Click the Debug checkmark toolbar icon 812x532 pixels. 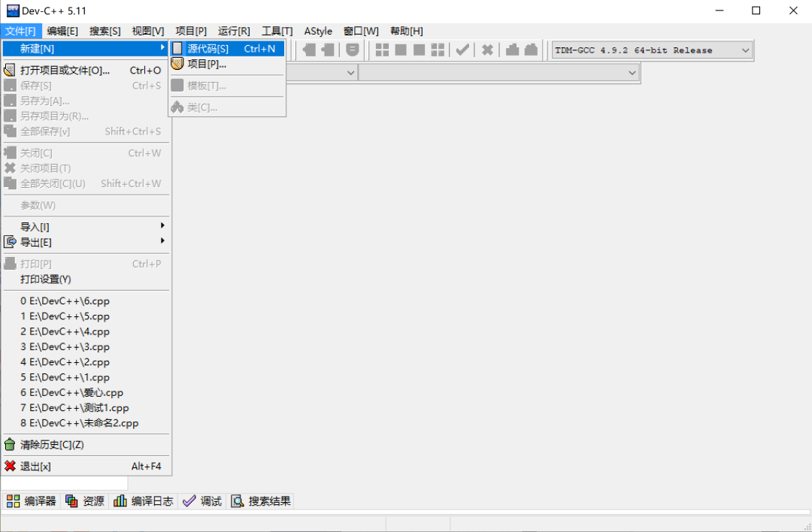(462, 50)
